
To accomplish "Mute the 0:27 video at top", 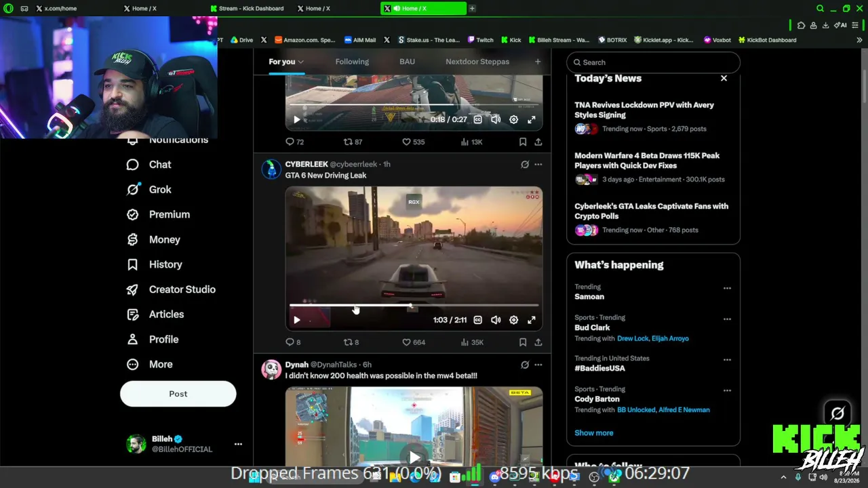I will coord(496,119).
